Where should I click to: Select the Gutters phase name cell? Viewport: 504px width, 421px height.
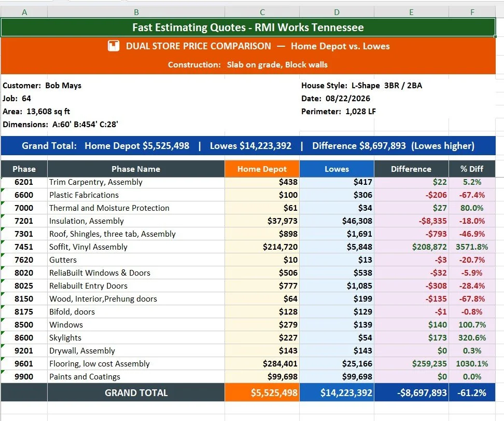click(x=136, y=260)
